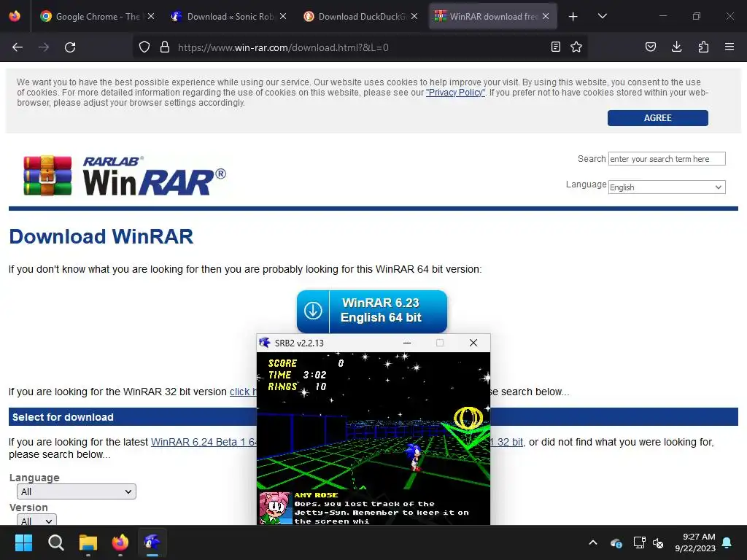The width and height of the screenshot is (747, 560).
Task: List all tabs with the chevron
Action: pyautogui.click(x=602, y=16)
